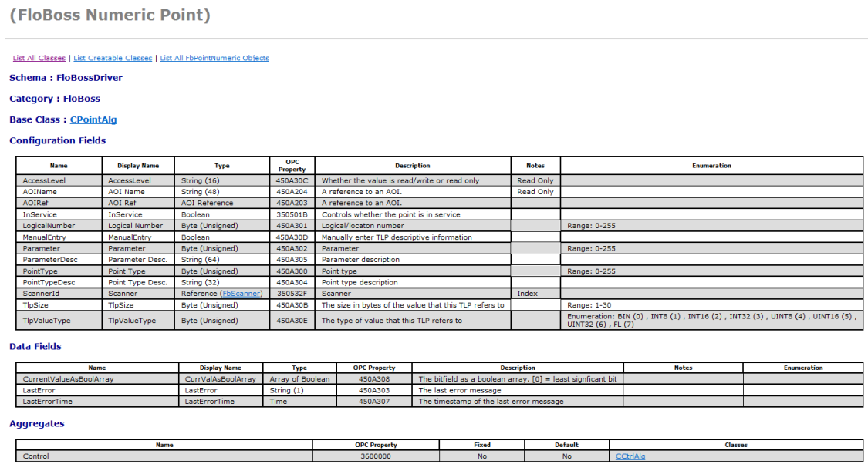Select aggregate OPC property 3600000
The image size is (868, 471).
coord(375,456)
